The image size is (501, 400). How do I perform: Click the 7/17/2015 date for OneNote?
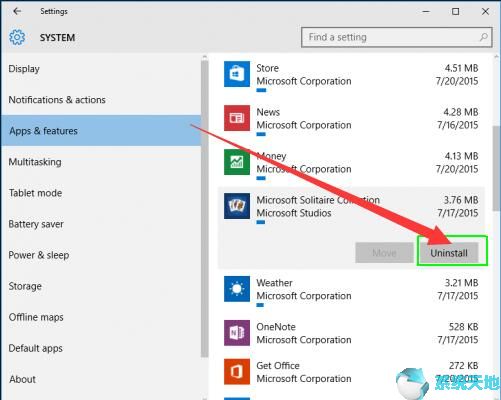tap(458, 340)
